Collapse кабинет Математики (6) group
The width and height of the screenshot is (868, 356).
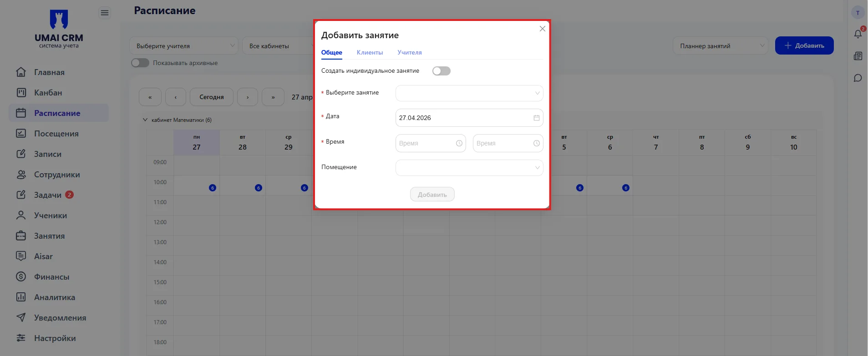point(145,120)
